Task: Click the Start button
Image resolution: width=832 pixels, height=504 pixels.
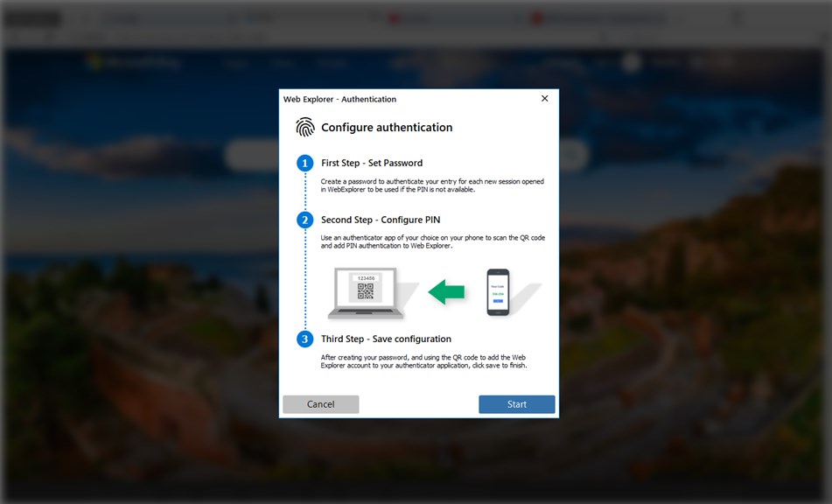Action: point(517,404)
